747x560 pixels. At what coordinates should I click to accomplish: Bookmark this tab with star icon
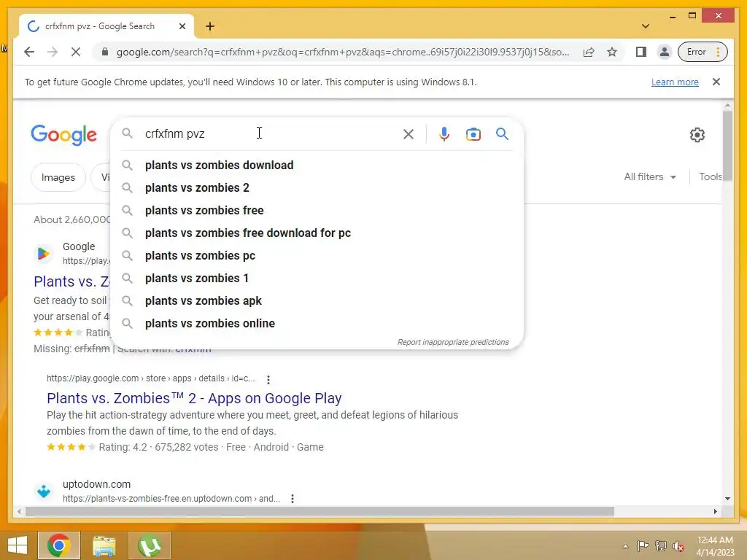coord(612,52)
